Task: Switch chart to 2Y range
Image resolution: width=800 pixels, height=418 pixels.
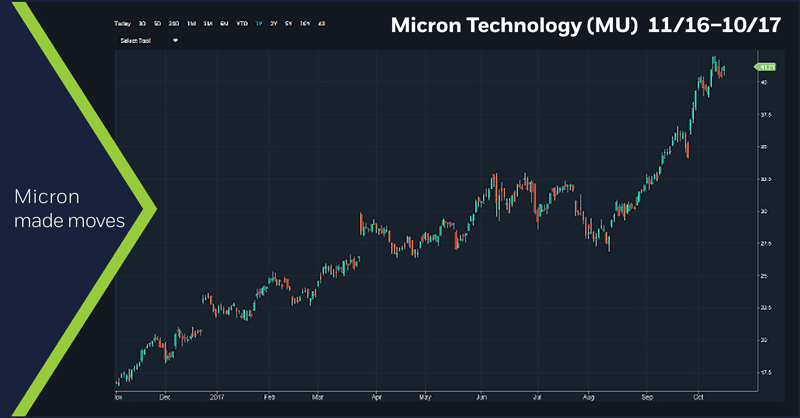Action: (273, 21)
